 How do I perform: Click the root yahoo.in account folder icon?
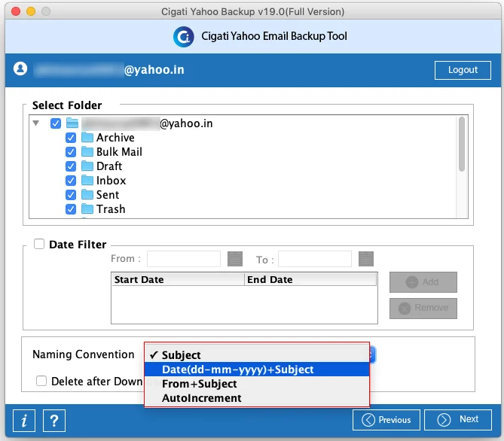point(72,123)
